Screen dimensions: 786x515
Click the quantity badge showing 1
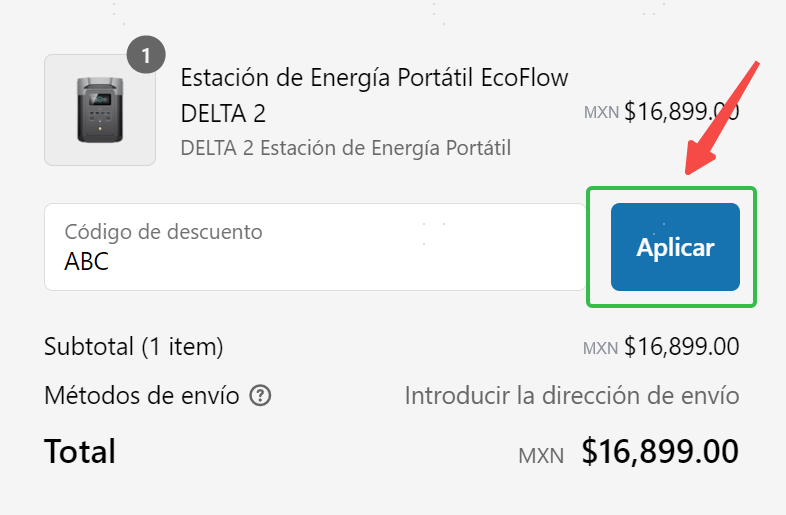pyautogui.click(x=146, y=56)
